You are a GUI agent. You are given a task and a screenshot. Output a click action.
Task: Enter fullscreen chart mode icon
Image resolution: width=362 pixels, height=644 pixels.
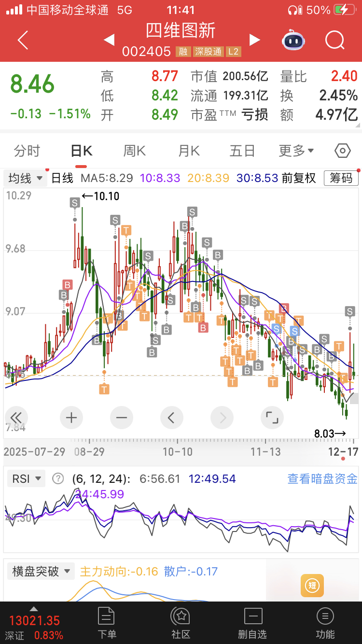(x=272, y=418)
